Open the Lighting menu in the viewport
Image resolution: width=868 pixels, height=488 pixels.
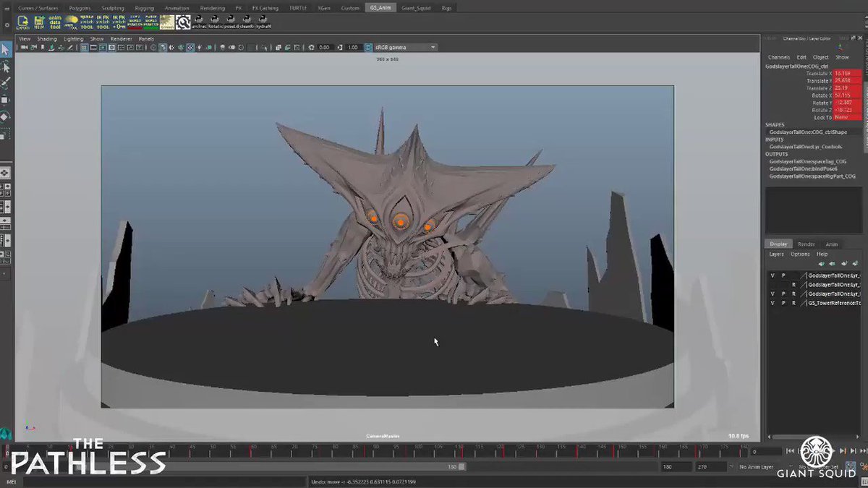(x=73, y=38)
